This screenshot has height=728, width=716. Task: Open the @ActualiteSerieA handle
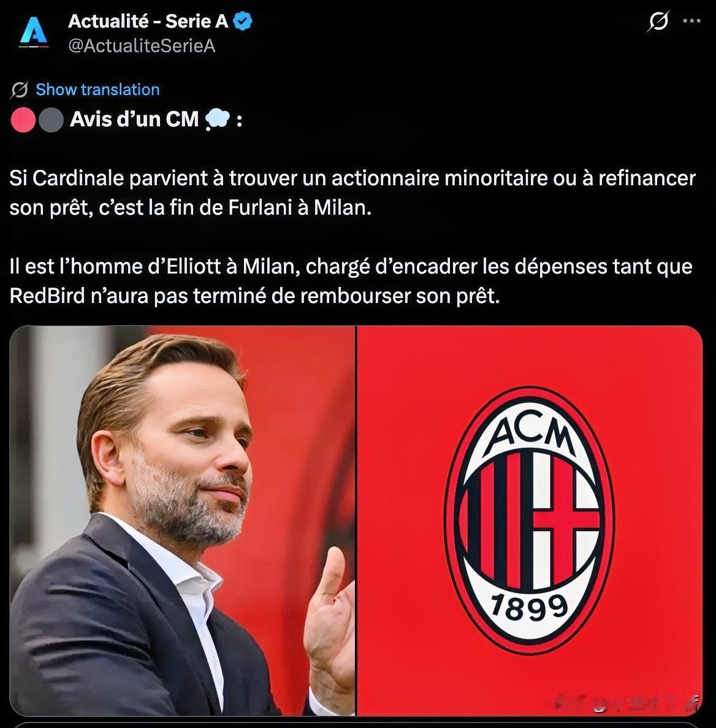tap(142, 46)
